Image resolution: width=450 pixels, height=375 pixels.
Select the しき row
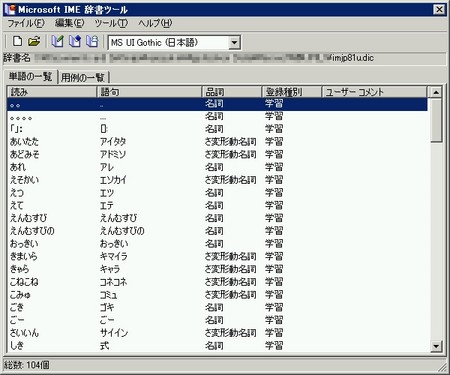[217, 345]
